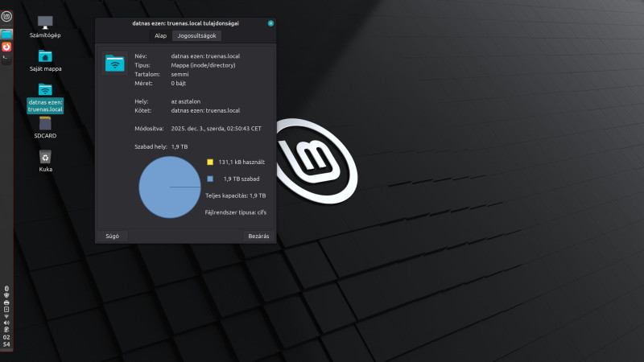Image resolution: width=644 pixels, height=362 pixels.
Task: Click the Bluetooth tray icon
Action: (6, 289)
